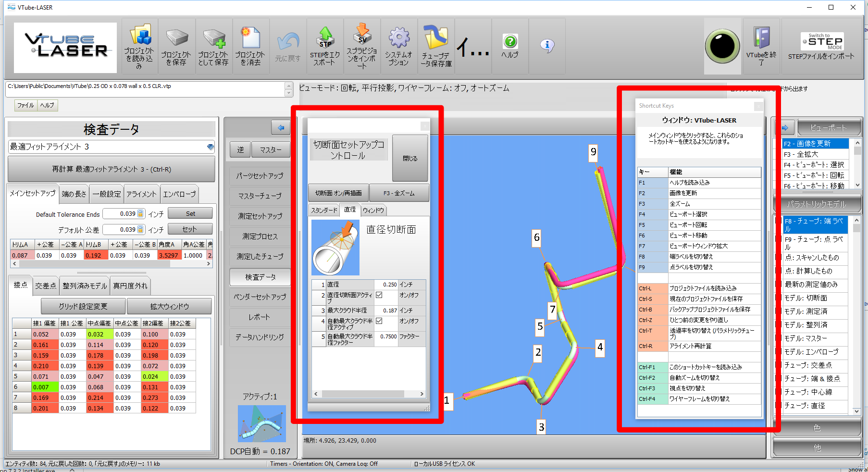Click the Default Tolerance Ends value spinner
Screen dimensions: 868x472
(140, 214)
